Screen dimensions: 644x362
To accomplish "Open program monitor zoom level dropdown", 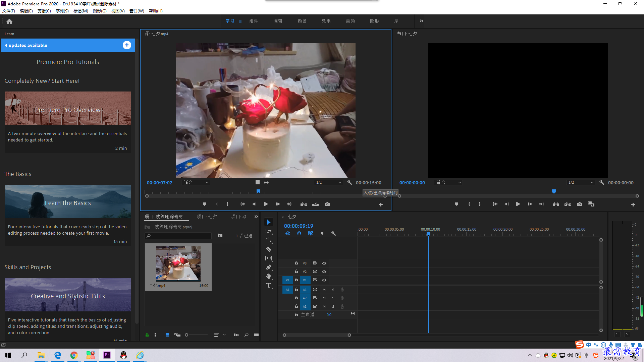I will 448,182.
